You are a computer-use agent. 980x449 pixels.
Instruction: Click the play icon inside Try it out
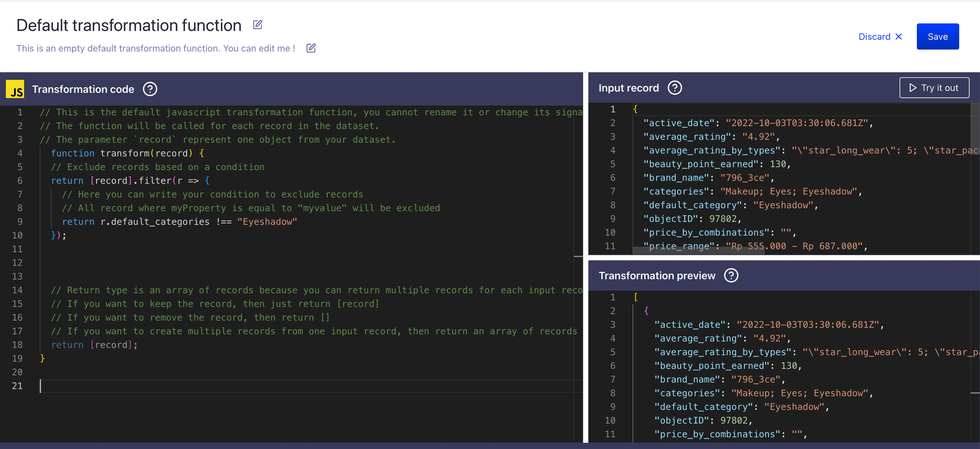coord(913,87)
